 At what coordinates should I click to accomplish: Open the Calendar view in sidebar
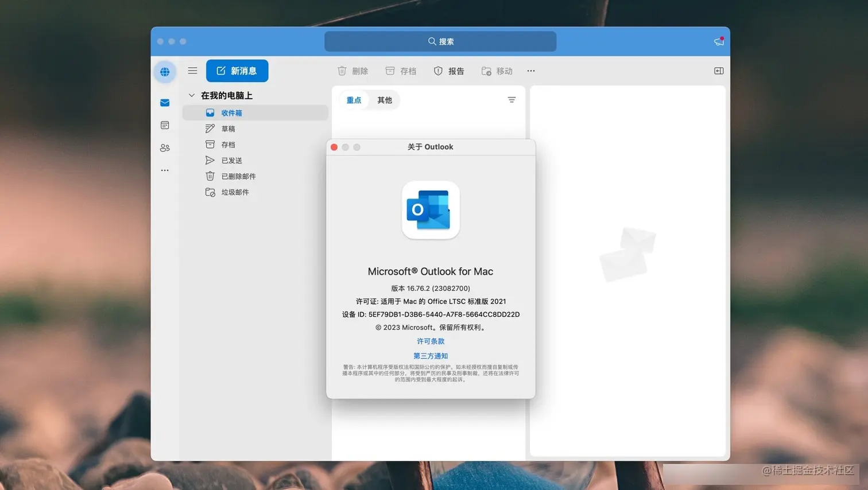pyautogui.click(x=165, y=125)
